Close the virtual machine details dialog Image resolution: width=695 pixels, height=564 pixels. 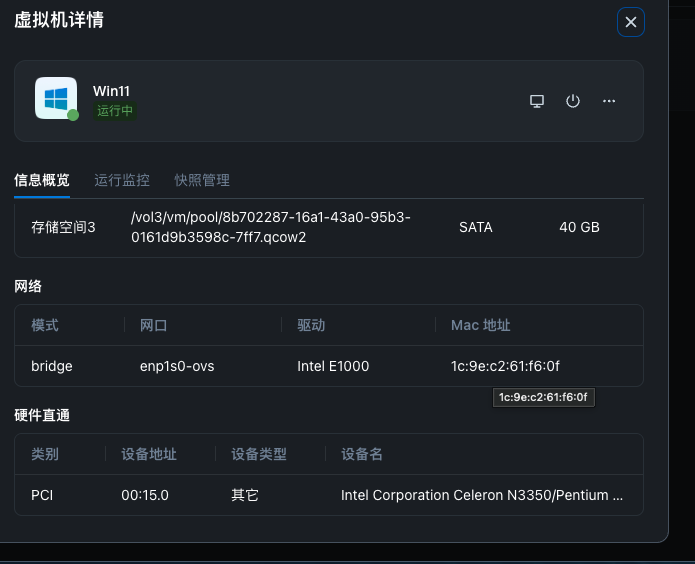(x=630, y=22)
